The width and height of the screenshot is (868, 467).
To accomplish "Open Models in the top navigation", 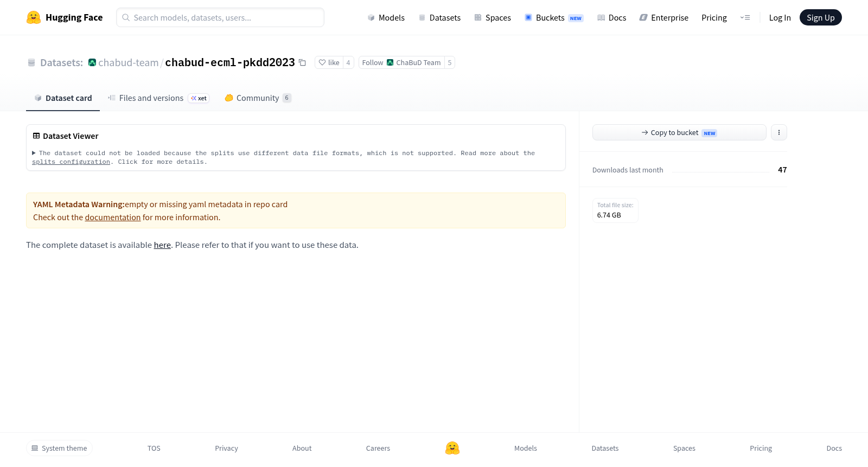I will (x=386, y=17).
